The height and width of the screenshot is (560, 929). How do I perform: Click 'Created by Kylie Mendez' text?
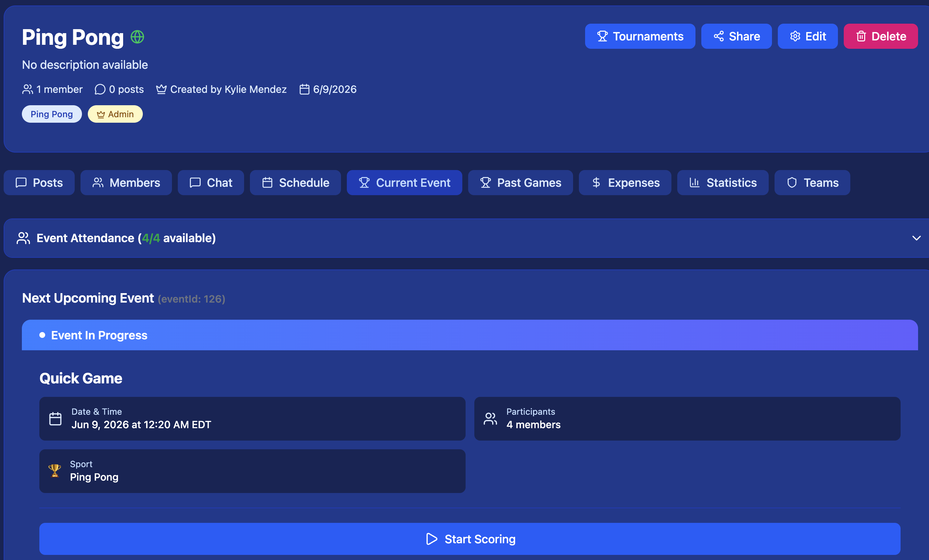point(228,89)
